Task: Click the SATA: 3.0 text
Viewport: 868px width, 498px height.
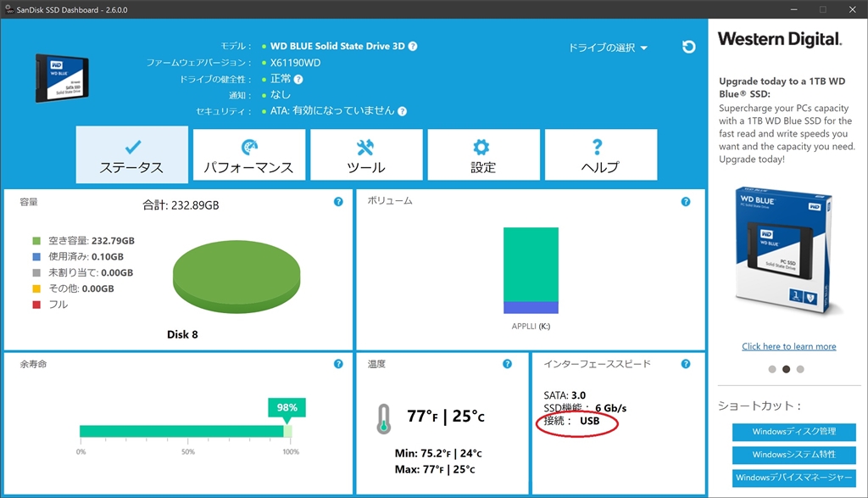Action: click(565, 395)
